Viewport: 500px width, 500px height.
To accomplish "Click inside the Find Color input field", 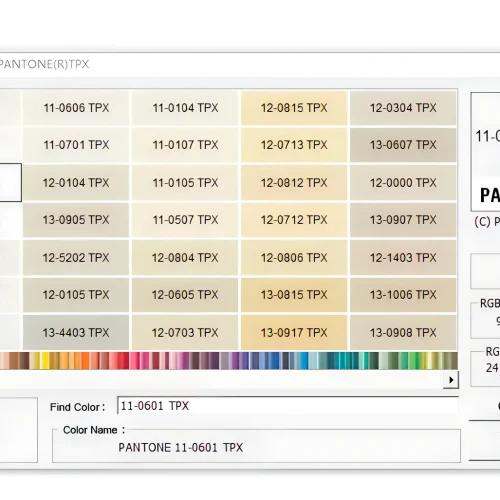I will tap(288, 406).
